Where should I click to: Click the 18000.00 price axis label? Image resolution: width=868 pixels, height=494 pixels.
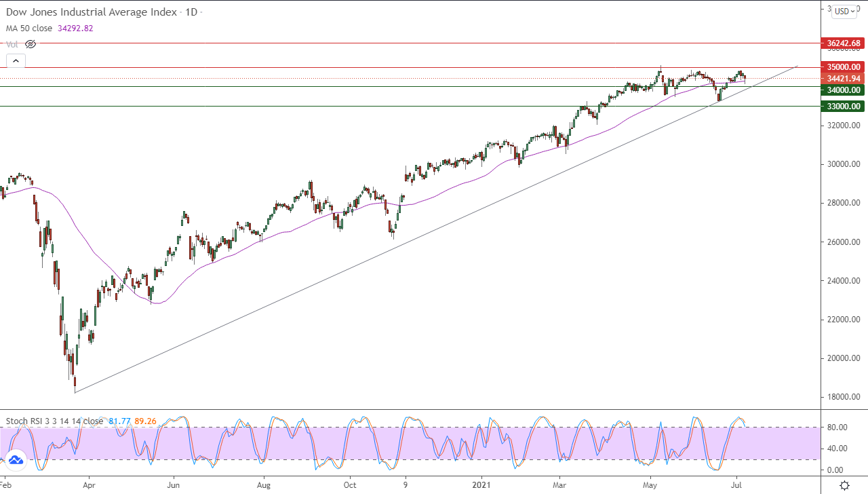coord(844,397)
